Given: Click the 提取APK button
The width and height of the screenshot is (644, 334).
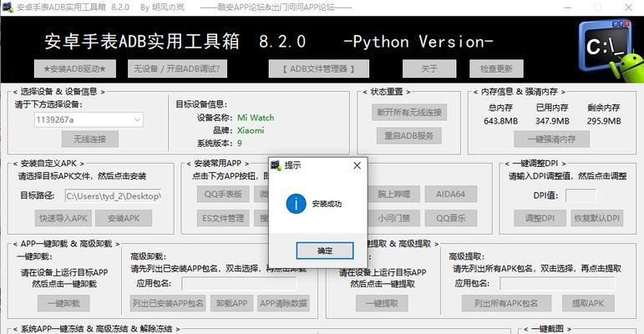Looking at the screenshot, I should 588,304.
